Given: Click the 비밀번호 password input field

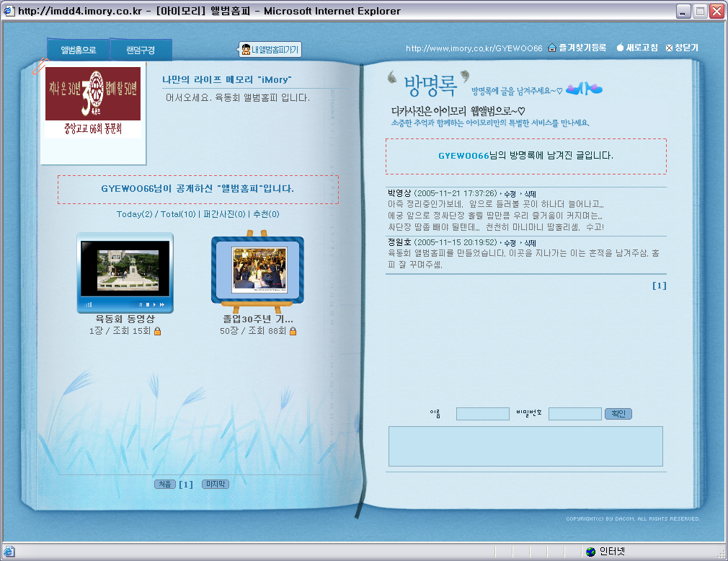Looking at the screenshot, I should point(574,414).
